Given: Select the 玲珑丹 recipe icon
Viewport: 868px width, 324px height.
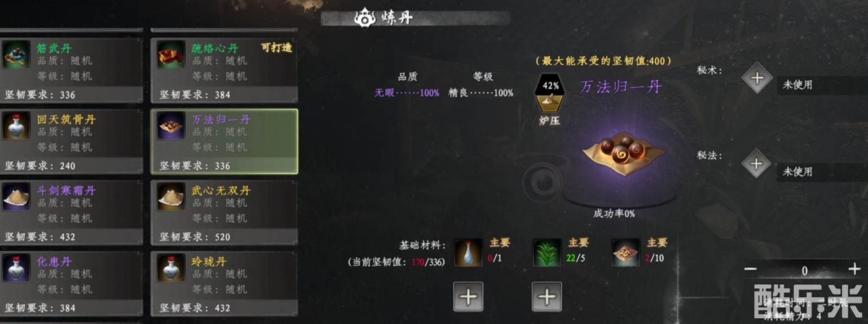Looking at the screenshot, I should [171, 268].
